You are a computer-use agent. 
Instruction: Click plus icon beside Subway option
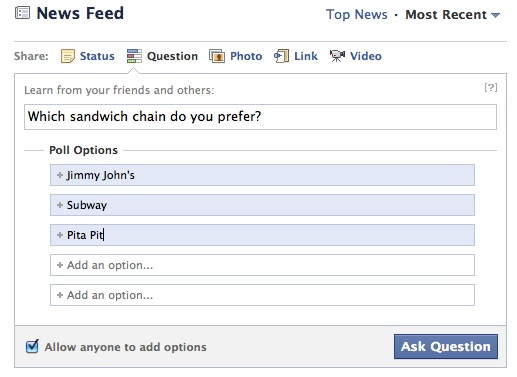pyautogui.click(x=60, y=205)
